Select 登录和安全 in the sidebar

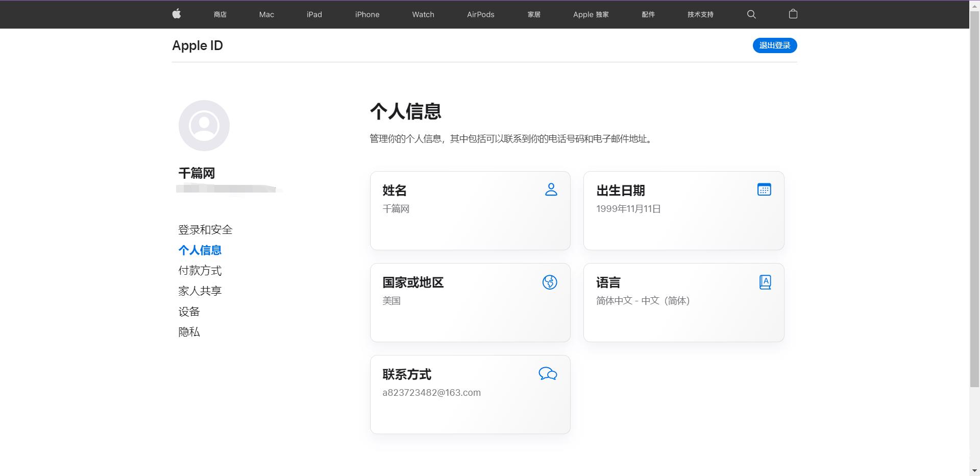(x=205, y=230)
